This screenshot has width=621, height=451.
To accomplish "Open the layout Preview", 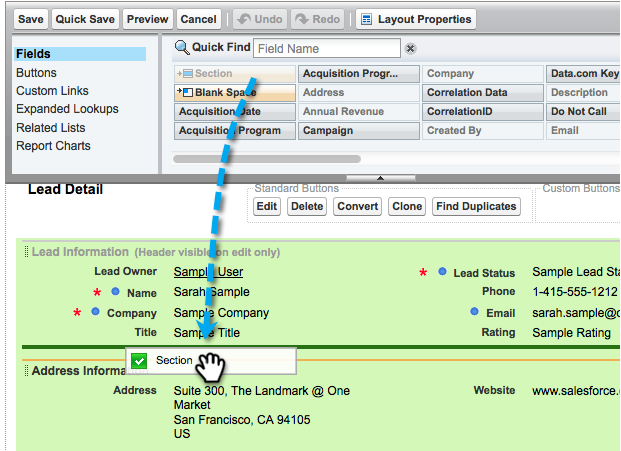I will (148, 19).
